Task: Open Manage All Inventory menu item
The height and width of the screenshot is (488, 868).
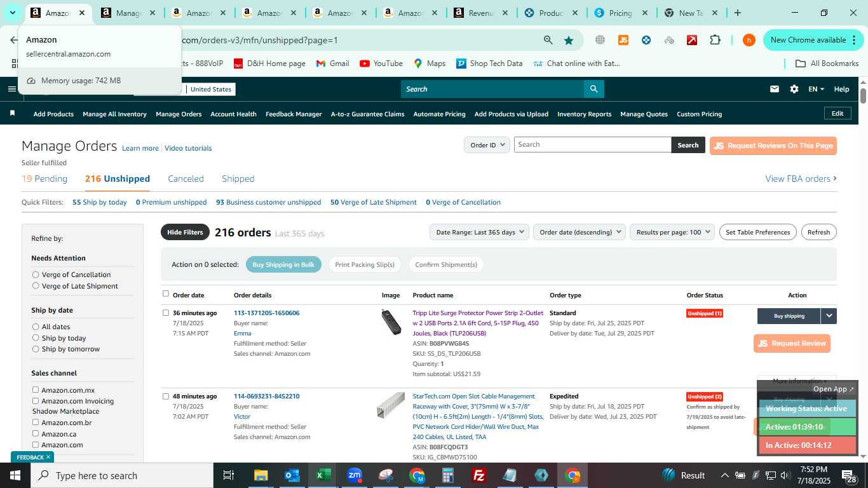Action: (x=114, y=114)
